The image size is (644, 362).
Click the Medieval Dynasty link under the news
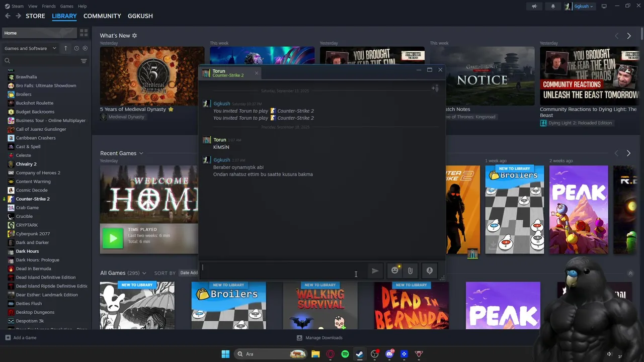(126, 117)
